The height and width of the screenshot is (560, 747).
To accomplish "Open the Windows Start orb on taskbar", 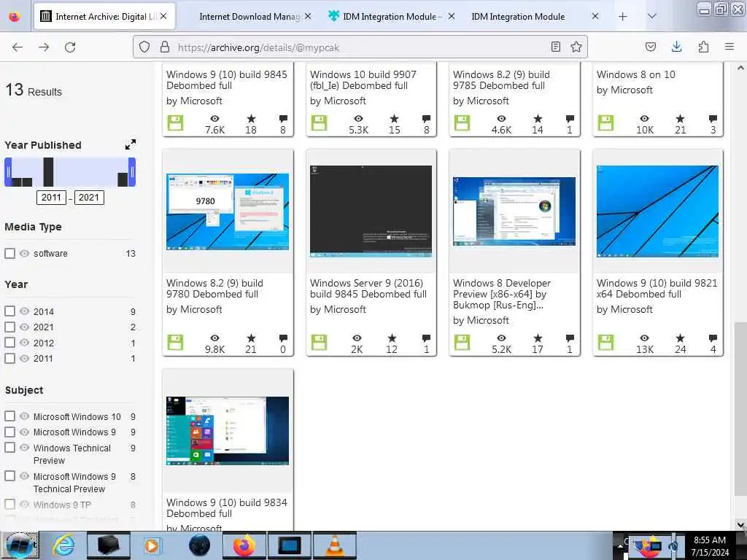I will coord(19,545).
